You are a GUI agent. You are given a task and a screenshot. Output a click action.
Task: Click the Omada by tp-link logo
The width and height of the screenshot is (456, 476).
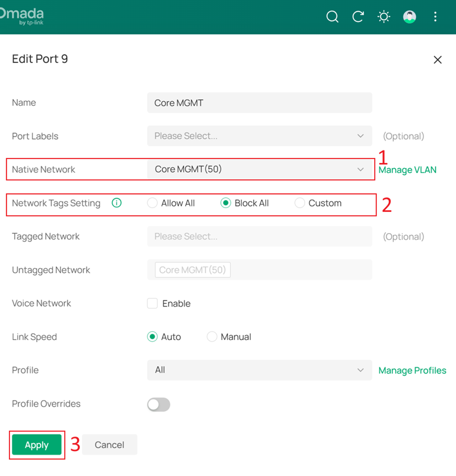pyautogui.click(x=22, y=17)
